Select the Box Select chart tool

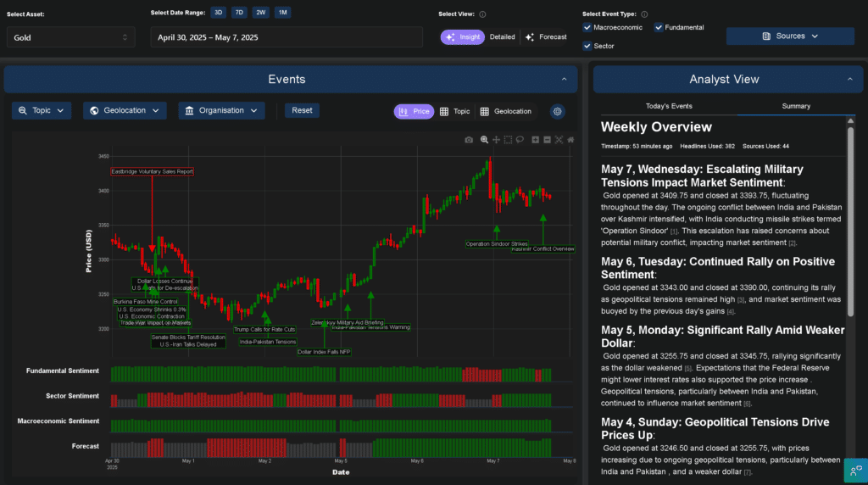click(508, 140)
